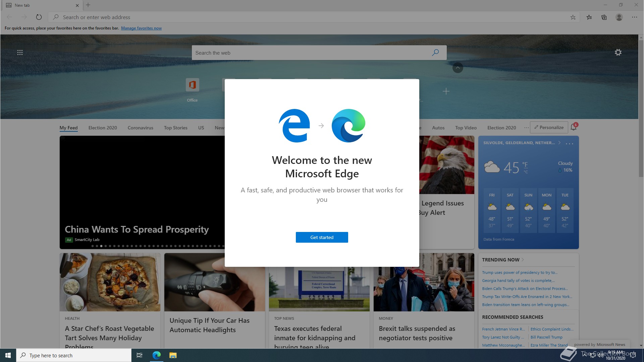
Task: Expand Trending Now chevron
Action: [x=523, y=260]
